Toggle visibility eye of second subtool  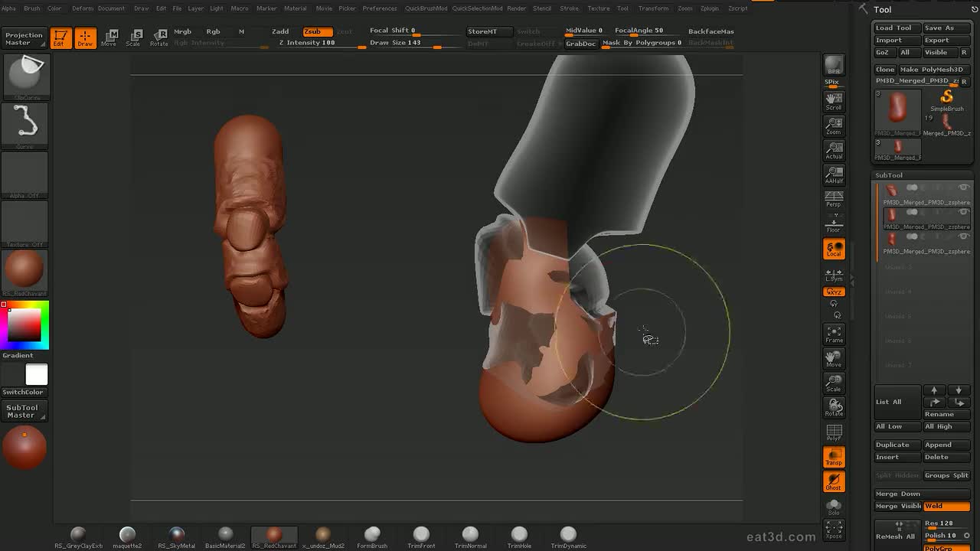click(x=964, y=212)
